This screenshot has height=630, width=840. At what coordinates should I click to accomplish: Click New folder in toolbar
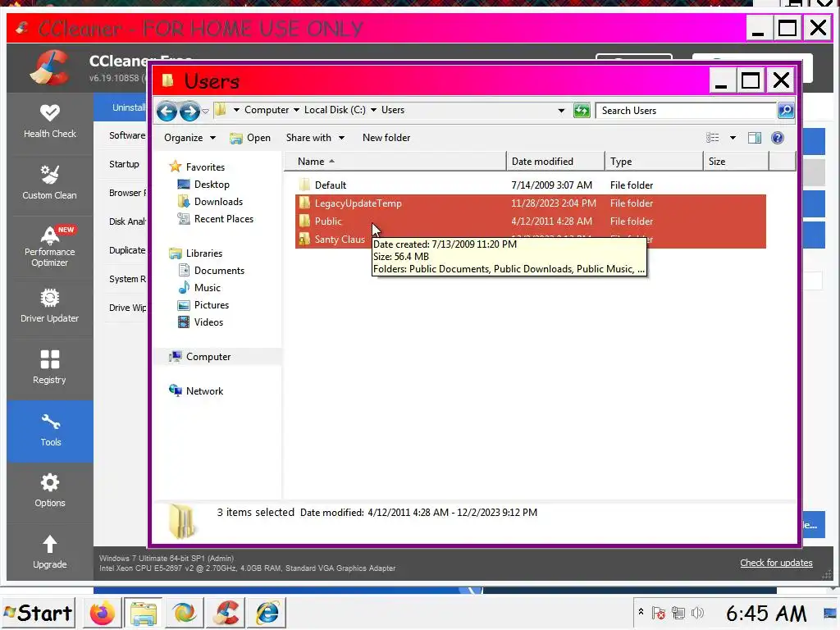coord(386,138)
